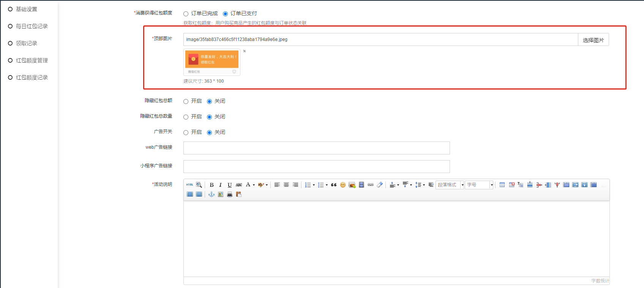Enable 隐藏红包总额 with the 开启 radio
Image resolution: width=644 pixels, height=288 pixels.
(186, 102)
